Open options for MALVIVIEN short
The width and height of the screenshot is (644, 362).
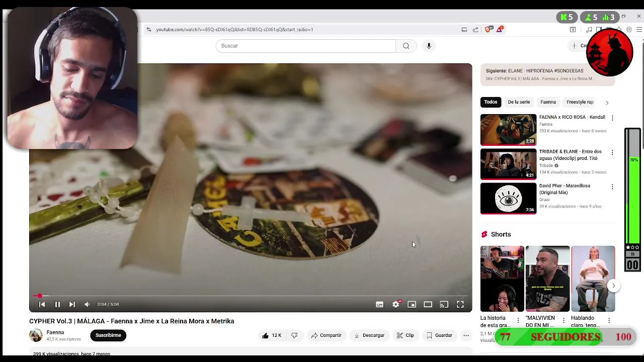pyautogui.click(x=563, y=320)
